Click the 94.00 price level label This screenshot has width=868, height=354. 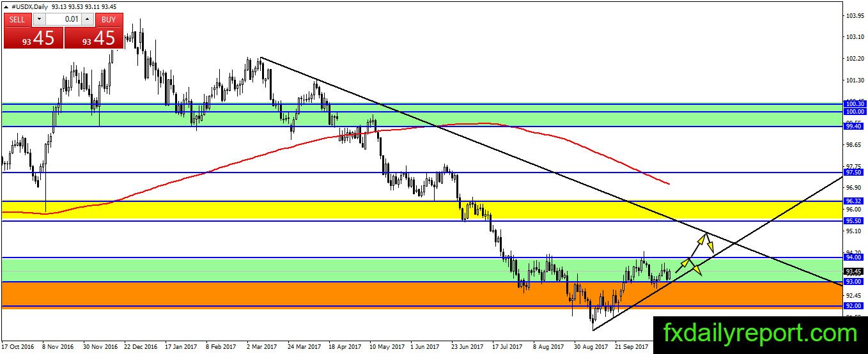pyautogui.click(x=855, y=258)
